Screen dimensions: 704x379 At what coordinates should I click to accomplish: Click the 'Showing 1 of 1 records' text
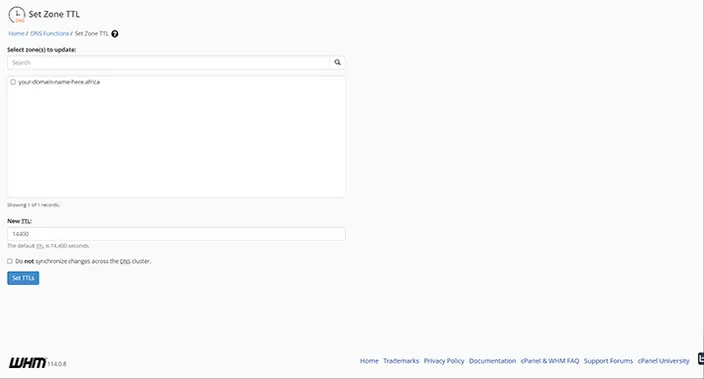point(33,205)
